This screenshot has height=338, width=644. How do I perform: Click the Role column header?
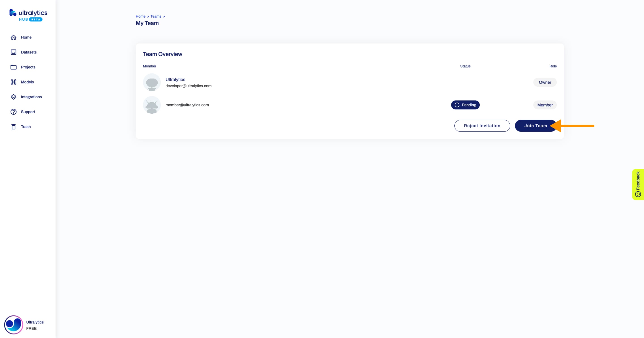tap(553, 66)
